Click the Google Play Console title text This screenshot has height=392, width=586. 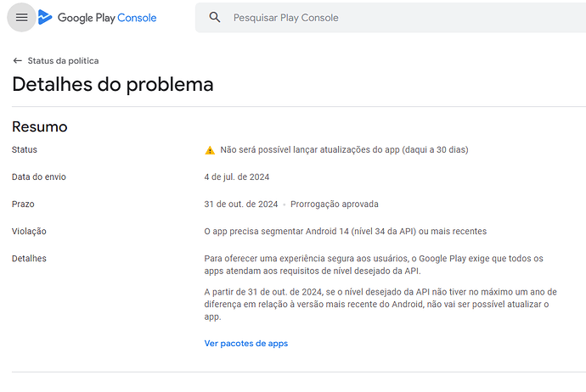pos(107,18)
